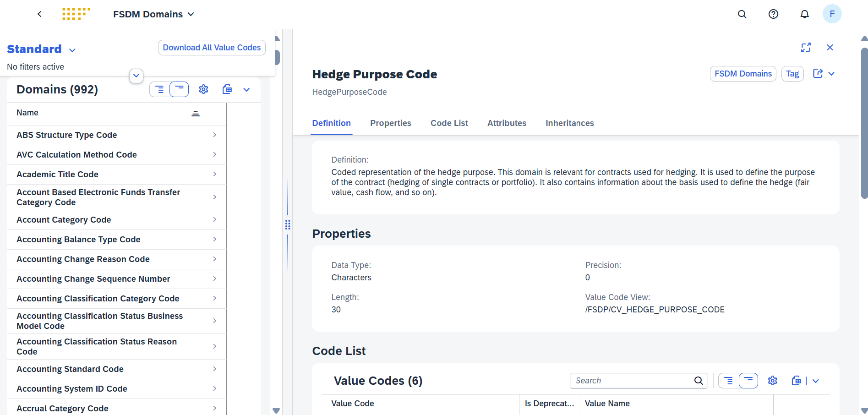Viewport: 868px width, 415px height.
Task: Open the help question mark icon
Action: (773, 14)
